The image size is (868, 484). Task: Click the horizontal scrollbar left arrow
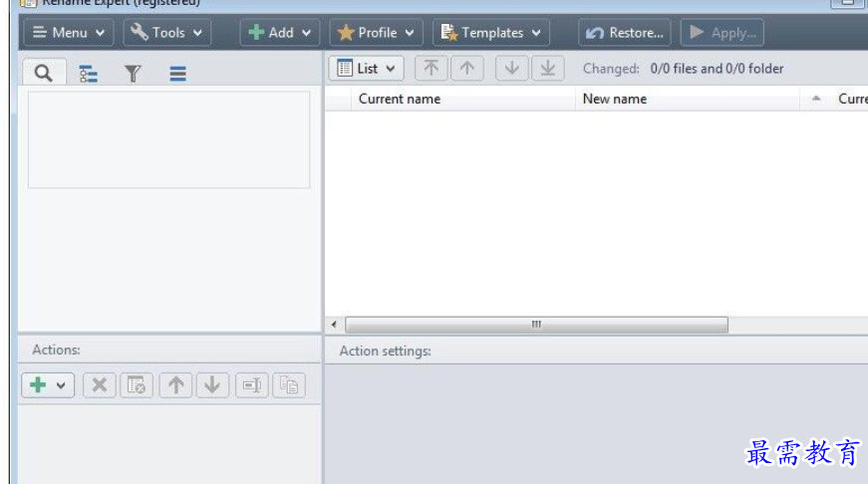coord(334,325)
